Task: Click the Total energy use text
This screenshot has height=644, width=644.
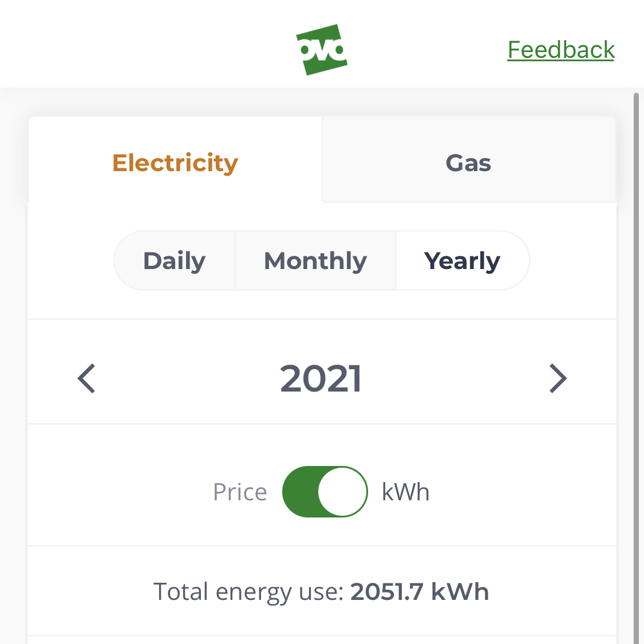Action: (248, 592)
